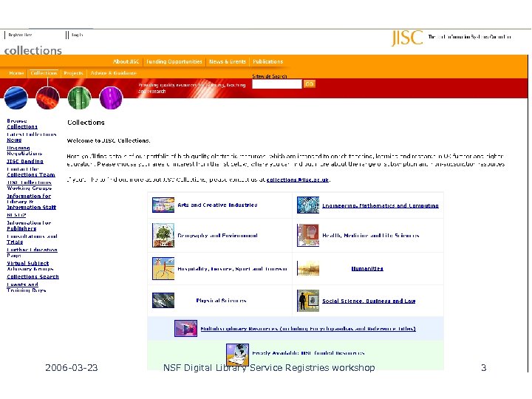The width and height of the screenshot is (532, 399).
Task: Open Latest Collections News in sidebar
Action: point(32,137)
